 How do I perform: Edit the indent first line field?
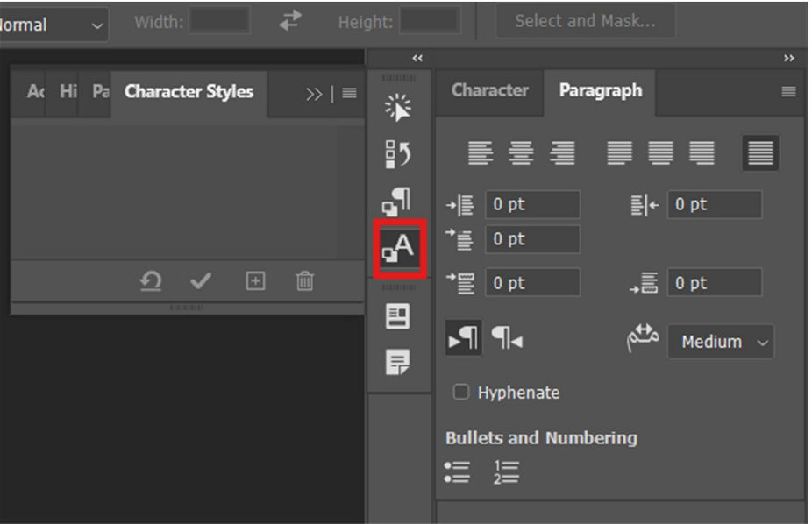532,239
